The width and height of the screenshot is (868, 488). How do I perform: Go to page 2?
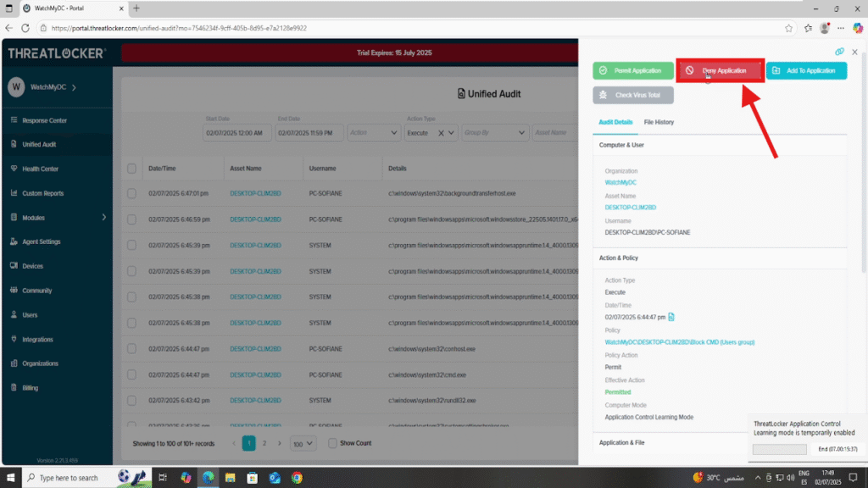click(x=264, y=443)
